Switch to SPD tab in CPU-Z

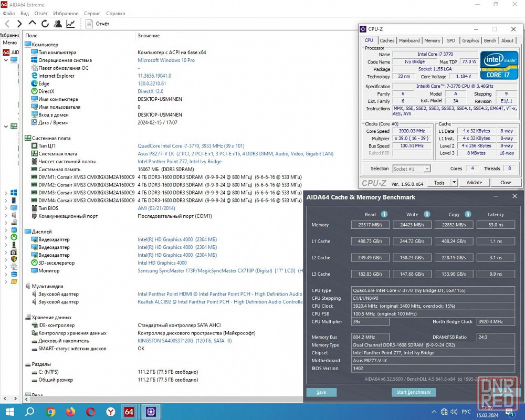point(451,40)
